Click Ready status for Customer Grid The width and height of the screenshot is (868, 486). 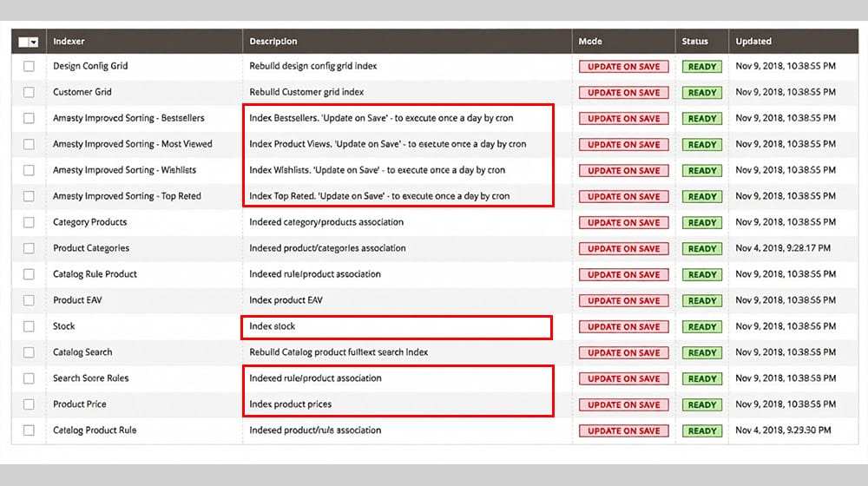coord(702,93)
